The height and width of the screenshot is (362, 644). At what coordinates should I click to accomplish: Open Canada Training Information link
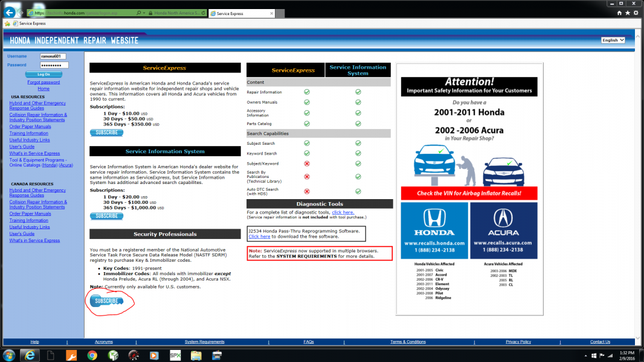[29, 221]
